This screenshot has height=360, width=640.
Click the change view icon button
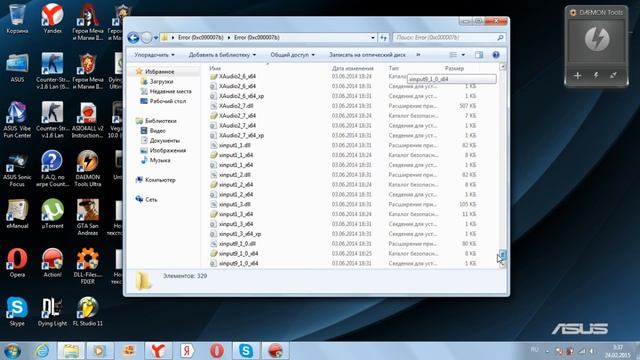pos(453,55)
